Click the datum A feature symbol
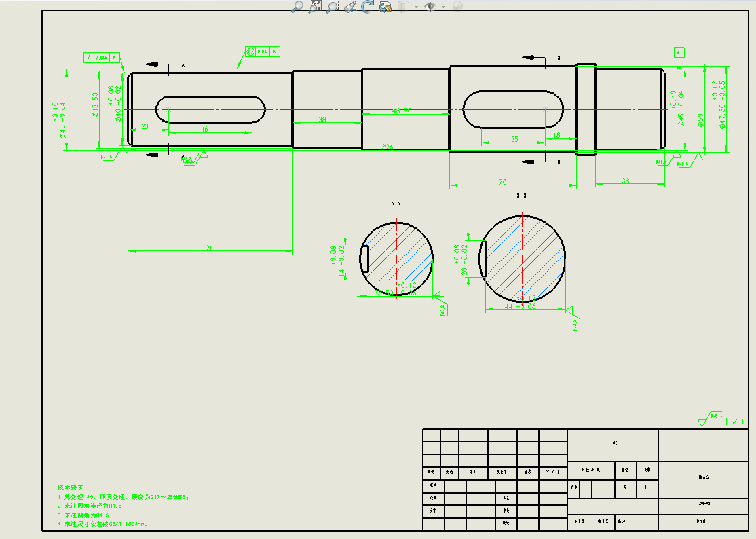The image size is (756, 539). pos(679,52)
